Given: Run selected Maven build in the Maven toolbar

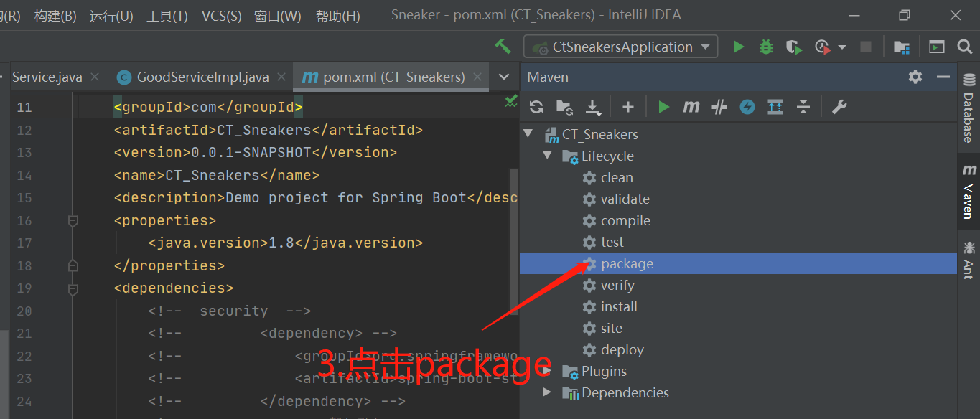Looking at the screenshot, I should (x=664, y=107).
